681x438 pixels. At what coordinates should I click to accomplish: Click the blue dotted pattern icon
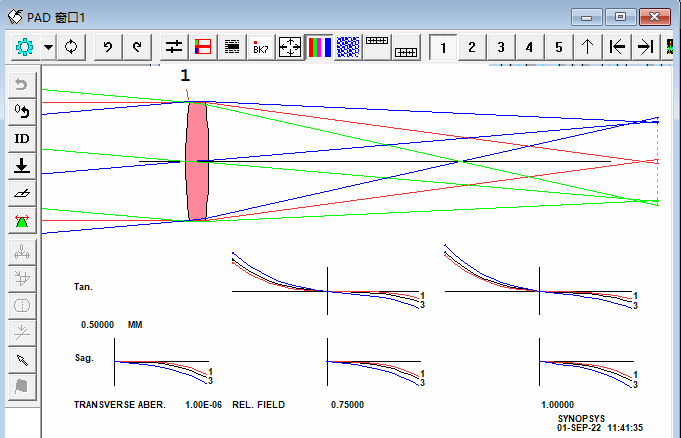348,47
